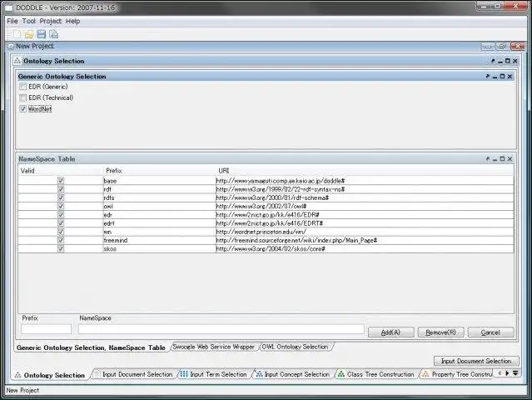Maximize the Generic Ontology Selection panel
This screenshot has height=400, width=532.
click(503, 77)
